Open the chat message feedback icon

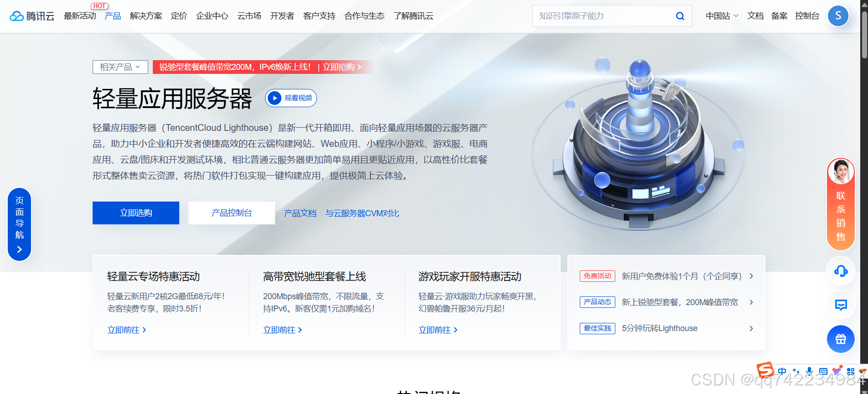pos(841,305)
